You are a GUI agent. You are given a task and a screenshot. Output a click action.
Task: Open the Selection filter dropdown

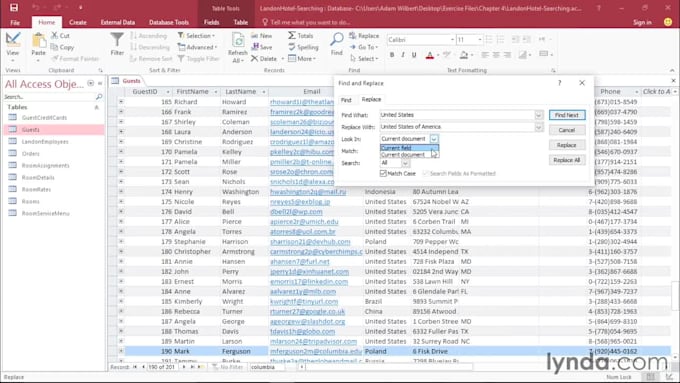[196, 36]
